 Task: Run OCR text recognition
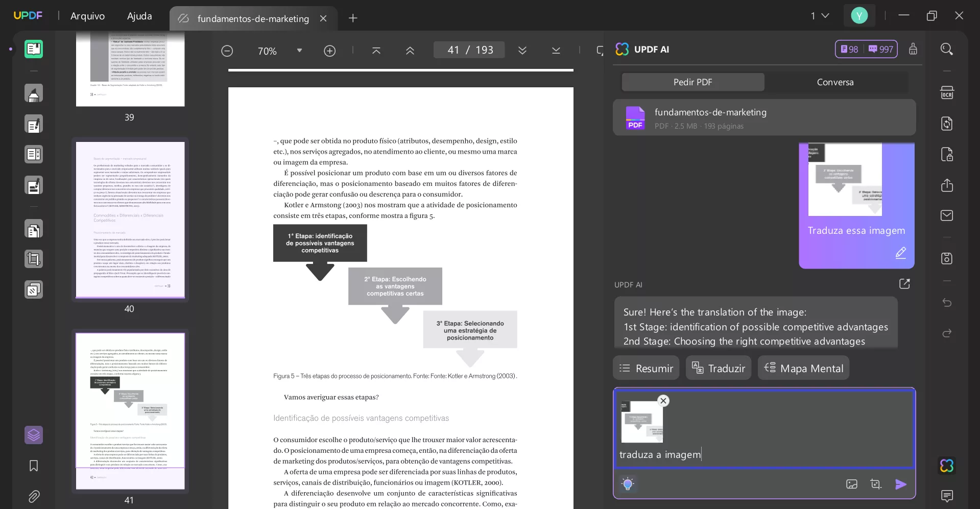(947, 92)
